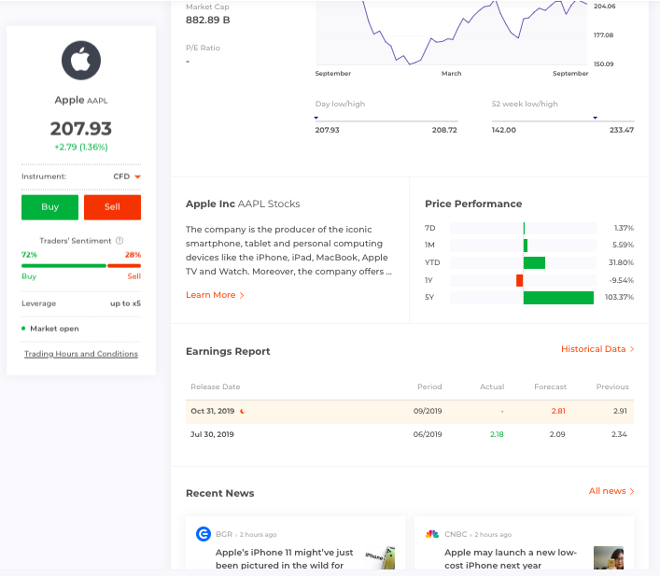Click the Period column header

pyautogui.click(x=430, y=387)
